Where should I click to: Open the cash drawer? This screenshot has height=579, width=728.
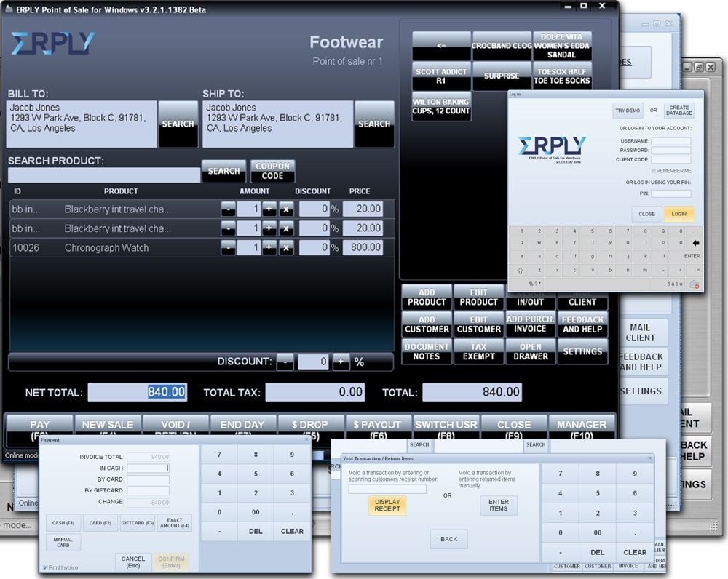click(x=530, y=351)
